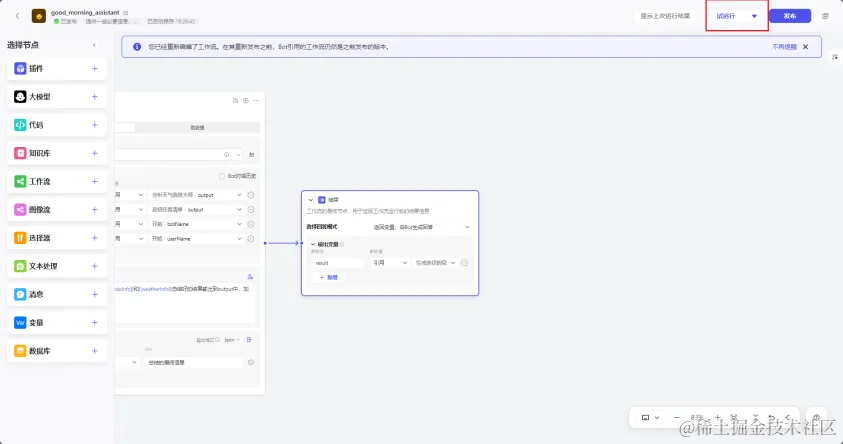Open the Json output format dropdown
Viewport: 843px width, 444px height.
click(x=232, y=340)
